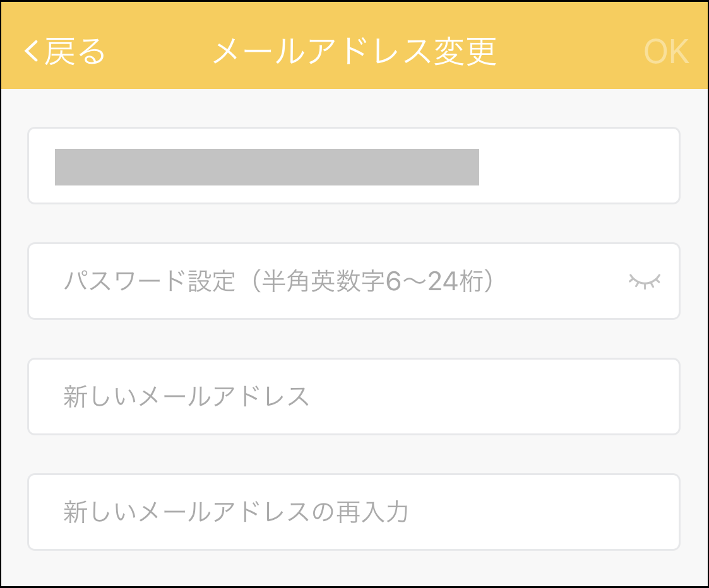Image resolution: width=709 pixels, height=588 pixels.
Task: Confirm the email change with OK
Action: pyautogui.click(x=666, y=52)
